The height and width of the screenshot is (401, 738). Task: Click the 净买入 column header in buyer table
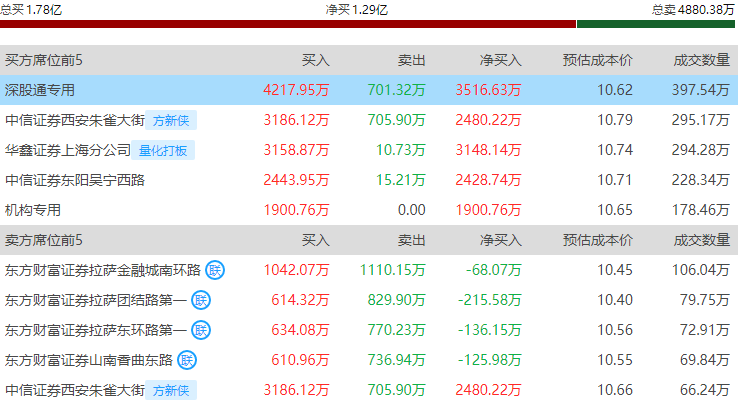point(500,60)
